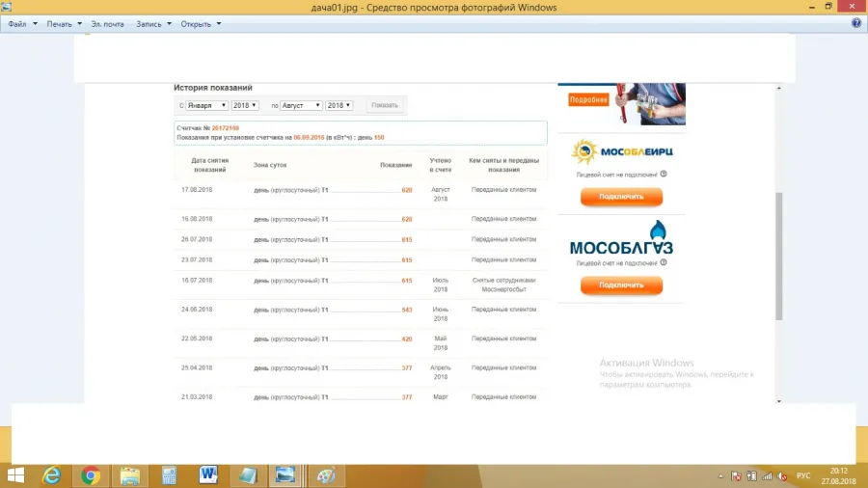Click the installation date 06.09.2016
Viewport: 868px width, 488px height.
coord(309,137)
